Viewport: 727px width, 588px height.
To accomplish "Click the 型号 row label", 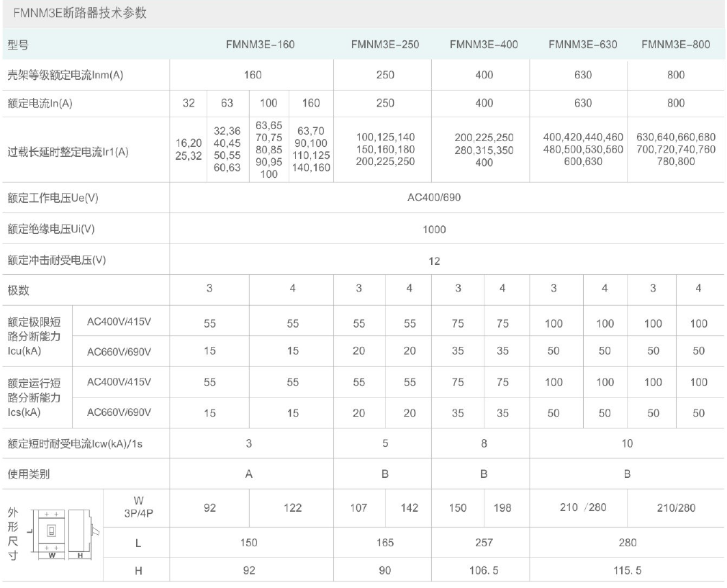I will pyautogui.click(x=18, y=45).
